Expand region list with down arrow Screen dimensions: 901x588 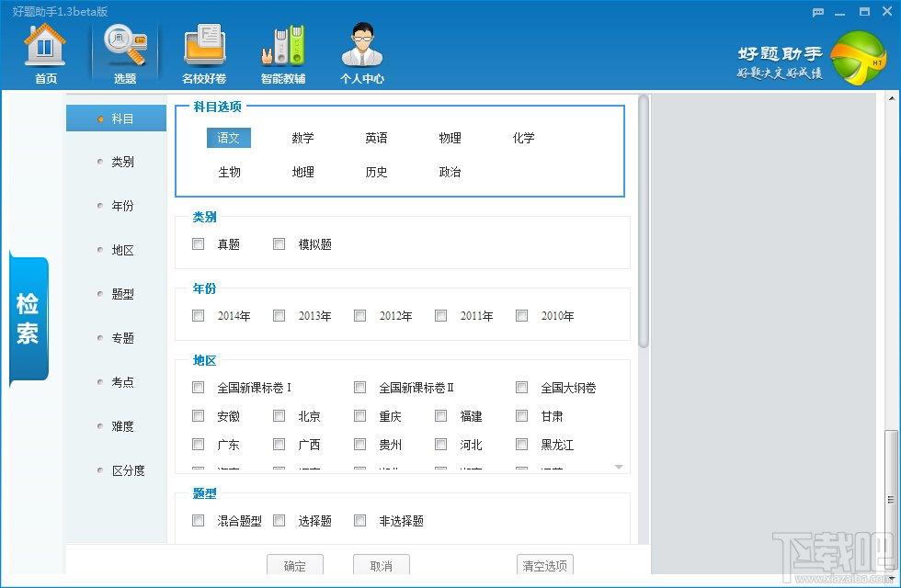click(x=619, y=467)
